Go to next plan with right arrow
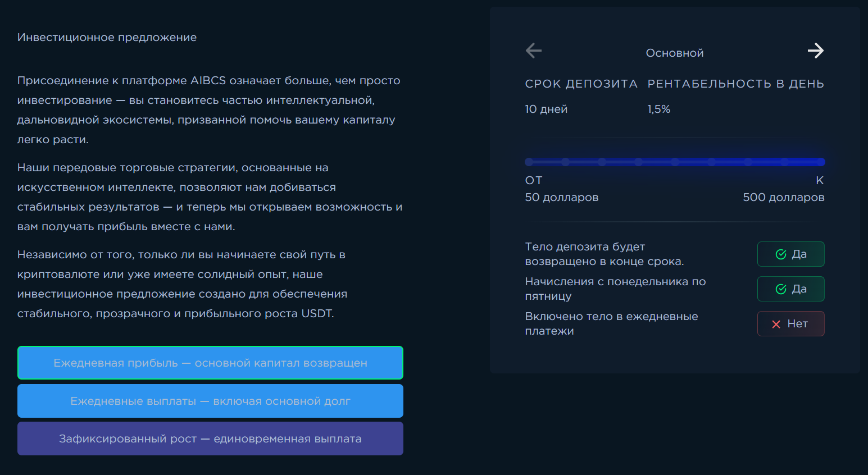 coord(816,51)
